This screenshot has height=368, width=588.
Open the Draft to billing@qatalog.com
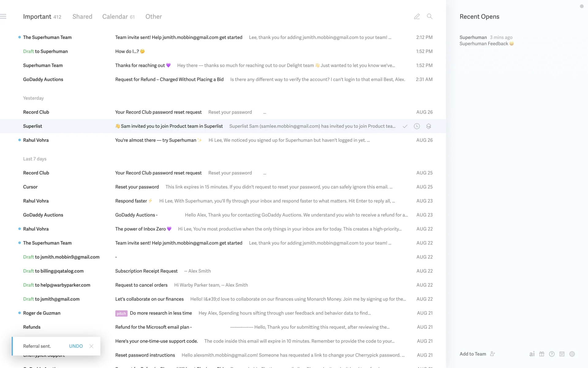click(x=146, y=271)
